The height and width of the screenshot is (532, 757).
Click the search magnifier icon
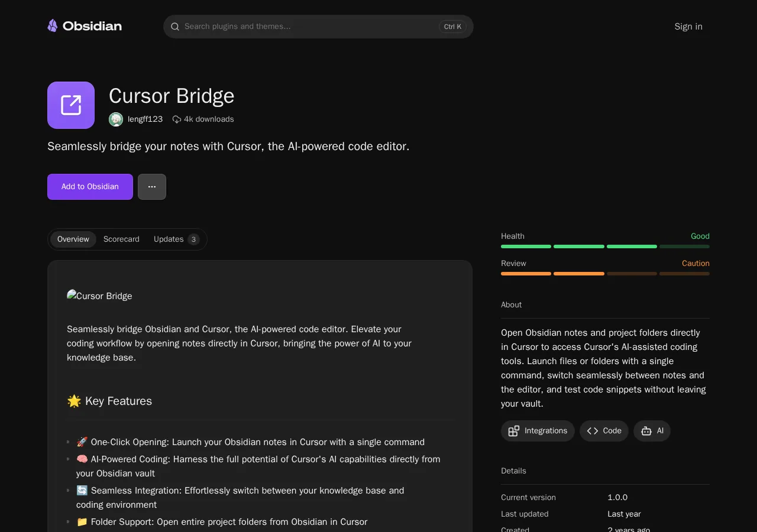175,27
